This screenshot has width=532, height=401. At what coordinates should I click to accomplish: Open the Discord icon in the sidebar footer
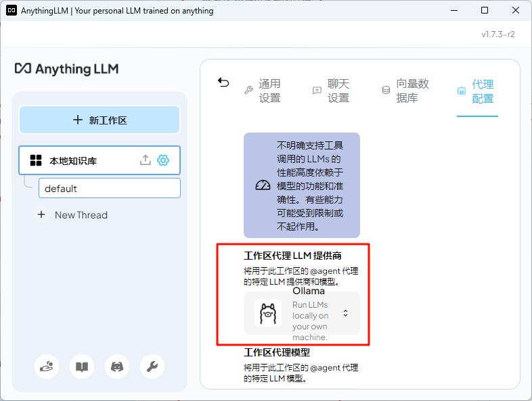click(117, 367)
